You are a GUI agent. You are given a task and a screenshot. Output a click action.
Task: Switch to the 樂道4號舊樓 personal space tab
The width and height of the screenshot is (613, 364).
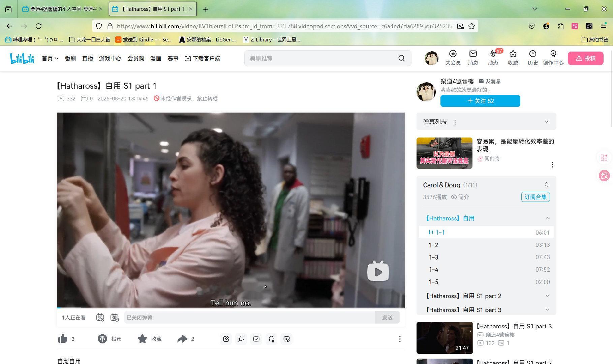pyautogui.click(x=62, y=9)
